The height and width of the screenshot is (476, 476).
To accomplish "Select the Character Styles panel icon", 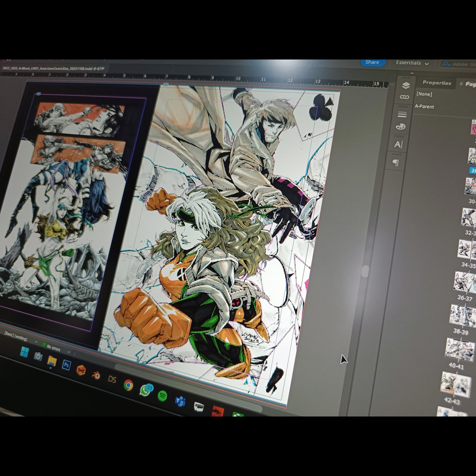I will coord(398,144).
